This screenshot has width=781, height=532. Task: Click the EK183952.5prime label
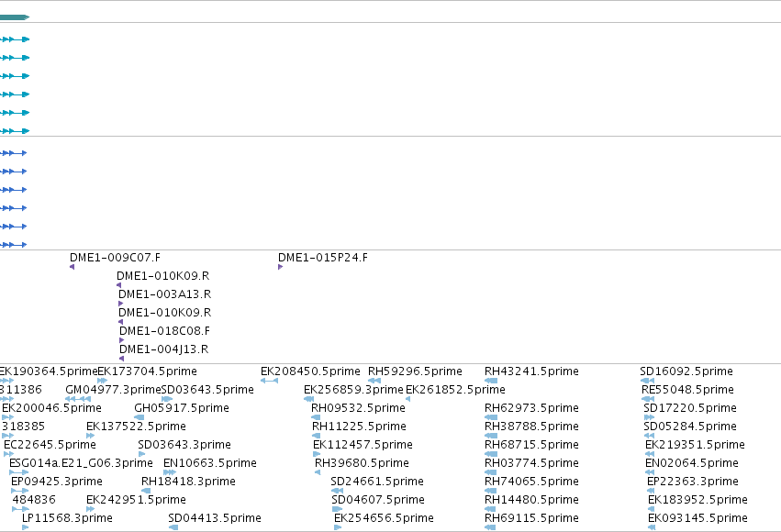tap(697, 500)
